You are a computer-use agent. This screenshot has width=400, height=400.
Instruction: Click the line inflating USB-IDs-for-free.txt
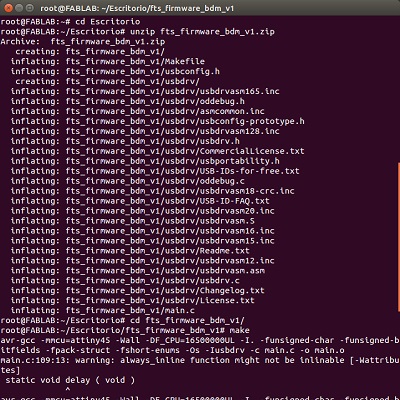click(155, 172)
